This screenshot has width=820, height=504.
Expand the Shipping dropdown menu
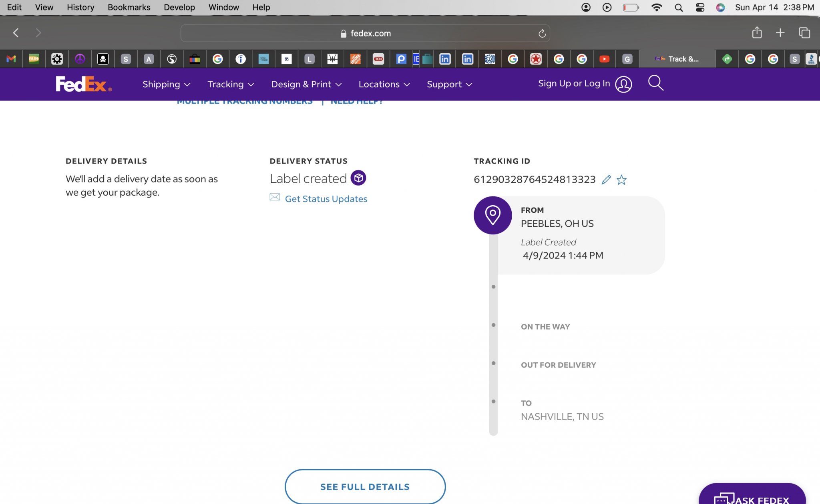point(166,84)
